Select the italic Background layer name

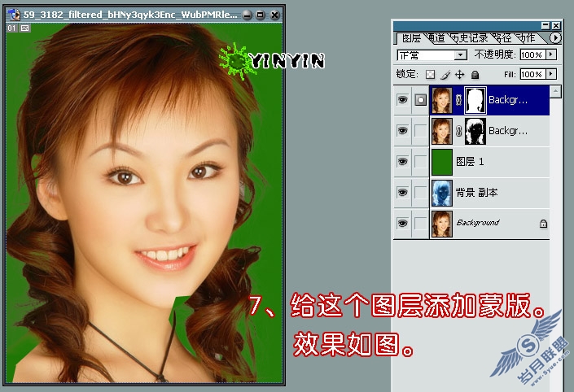tap(478, 222)
